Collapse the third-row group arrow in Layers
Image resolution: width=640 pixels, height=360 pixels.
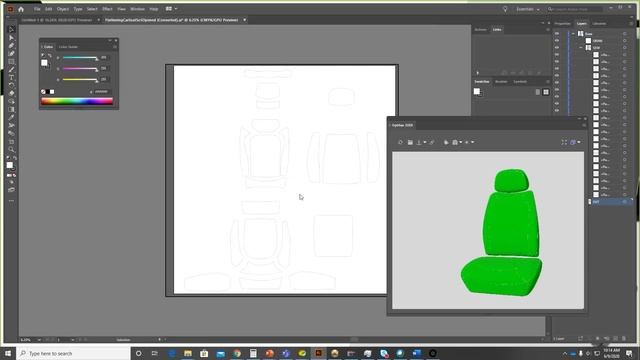581,47
